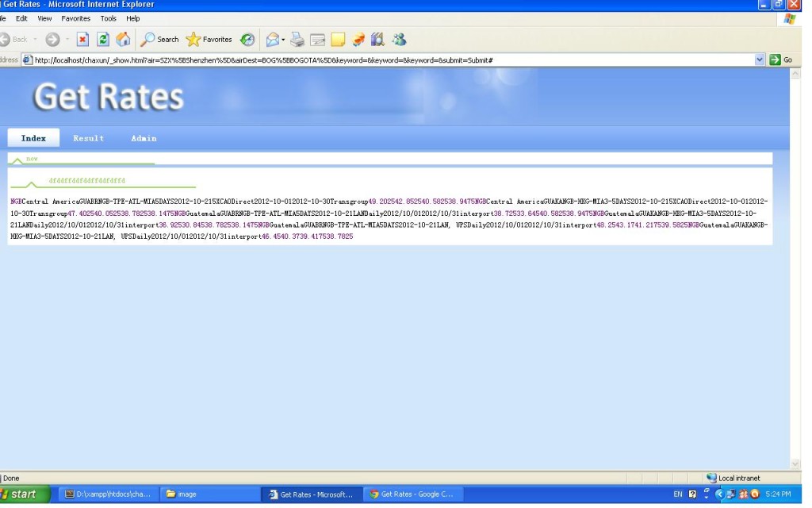Screen dimensions: 812x508
Task: Click the Mail envelope toolbar icon
Action: click(x=273, y=40)
